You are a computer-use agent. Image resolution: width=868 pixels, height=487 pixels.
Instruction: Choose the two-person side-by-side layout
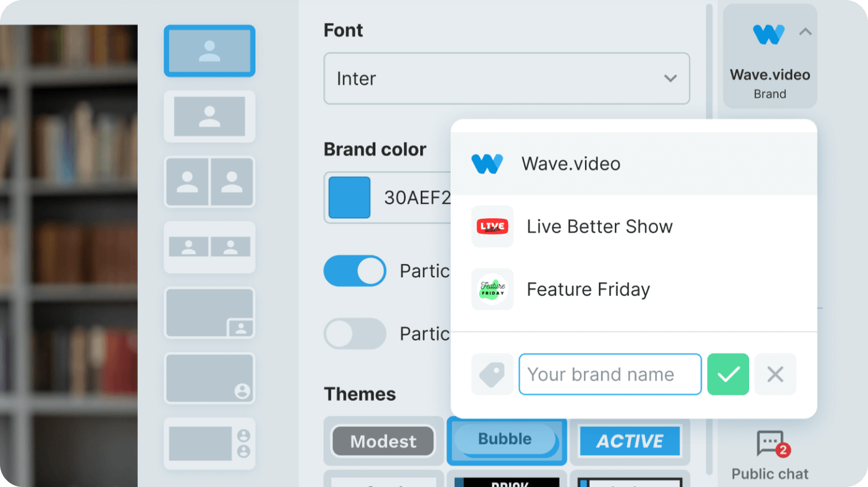210,181
